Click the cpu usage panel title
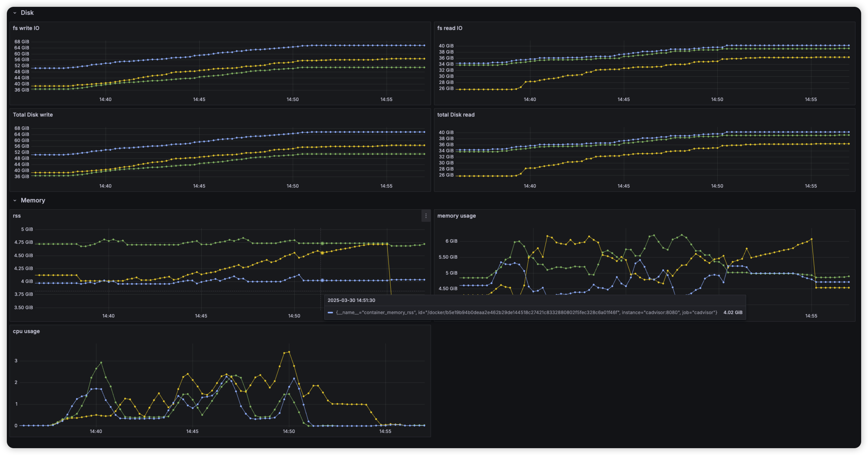 (x=26, y=331)
